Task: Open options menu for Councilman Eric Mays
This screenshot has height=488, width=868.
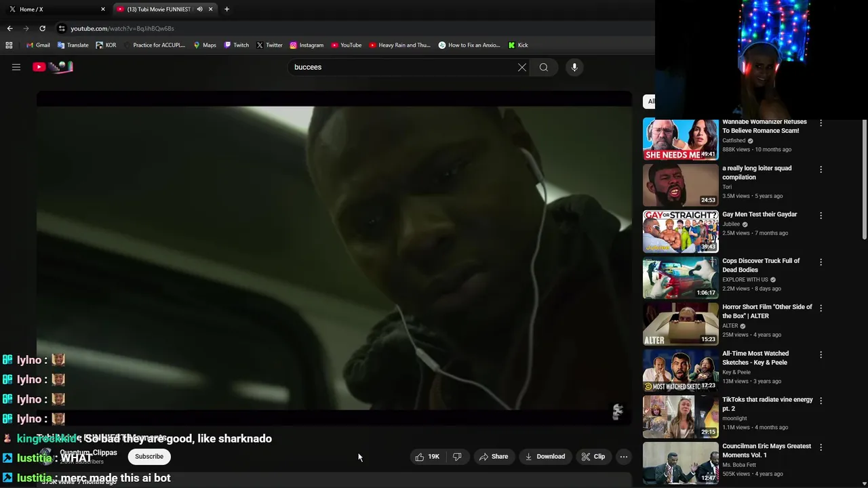Action: (821, 447)
